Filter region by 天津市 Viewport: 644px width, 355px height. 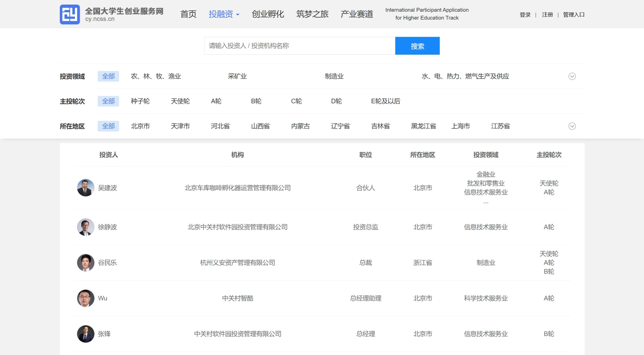pyautogui.click(x=180, y=126)
